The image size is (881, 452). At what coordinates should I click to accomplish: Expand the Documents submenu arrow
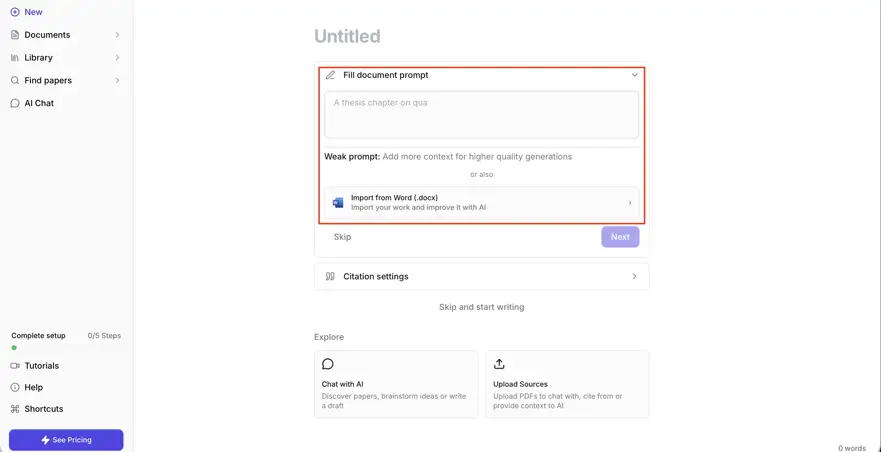point(117,35)
